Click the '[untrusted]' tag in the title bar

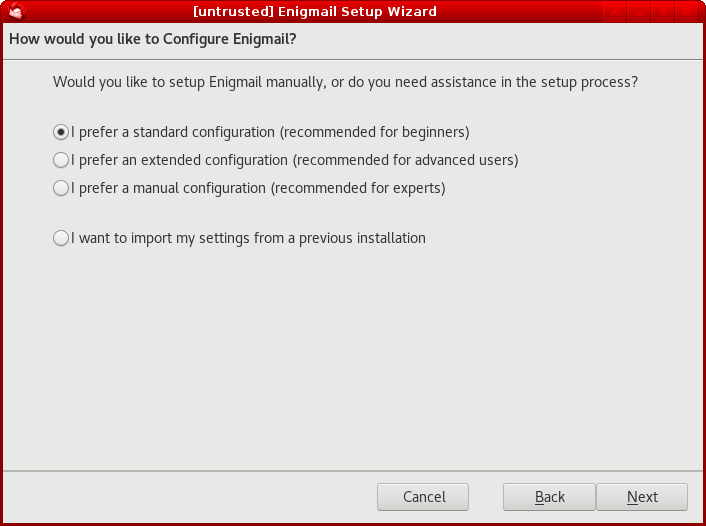233,11
